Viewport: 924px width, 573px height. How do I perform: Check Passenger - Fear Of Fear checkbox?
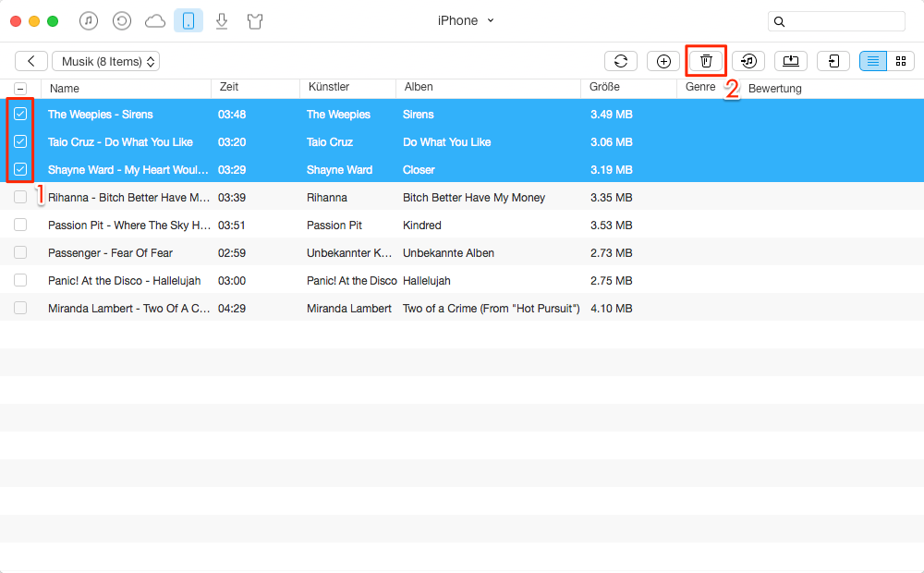click(x=20, y=252)
